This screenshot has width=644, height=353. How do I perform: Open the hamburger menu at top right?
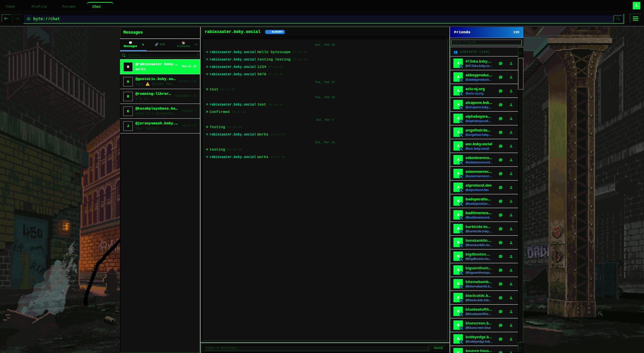pos(635,19)
